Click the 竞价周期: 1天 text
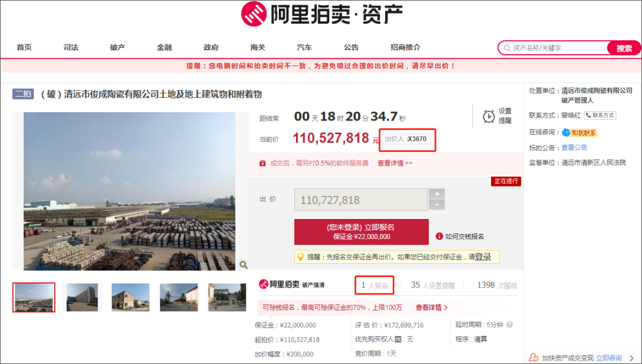642x364 pixels. click(376, 354)
